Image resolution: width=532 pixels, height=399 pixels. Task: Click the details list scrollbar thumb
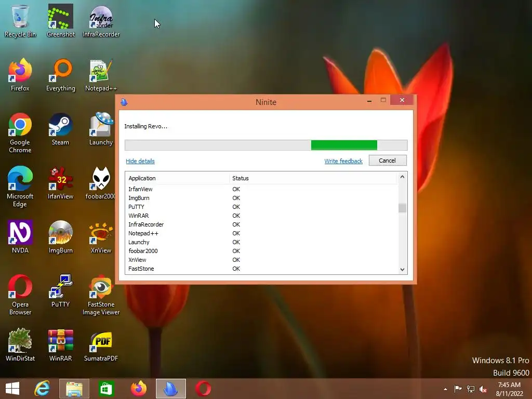tap(402, 208)
